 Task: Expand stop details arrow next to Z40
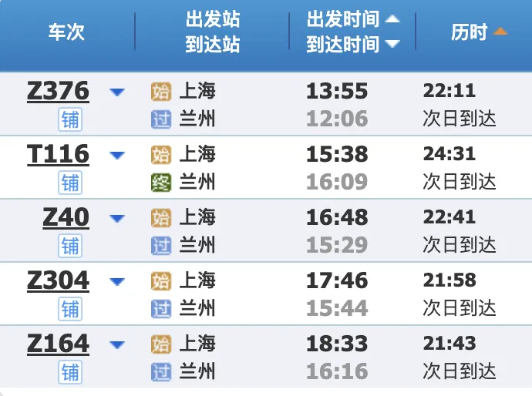[117, 218]
